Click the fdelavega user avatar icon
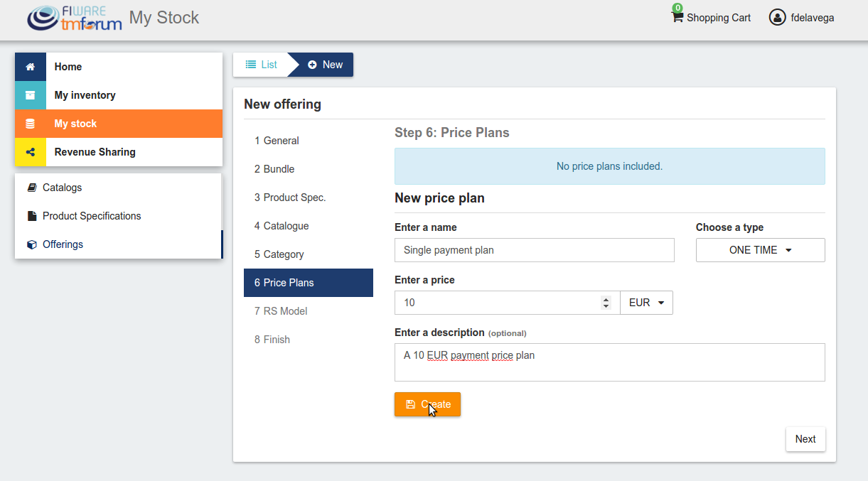Image resolution: width=868 pixels, height=481 pixels. point(777,17)
